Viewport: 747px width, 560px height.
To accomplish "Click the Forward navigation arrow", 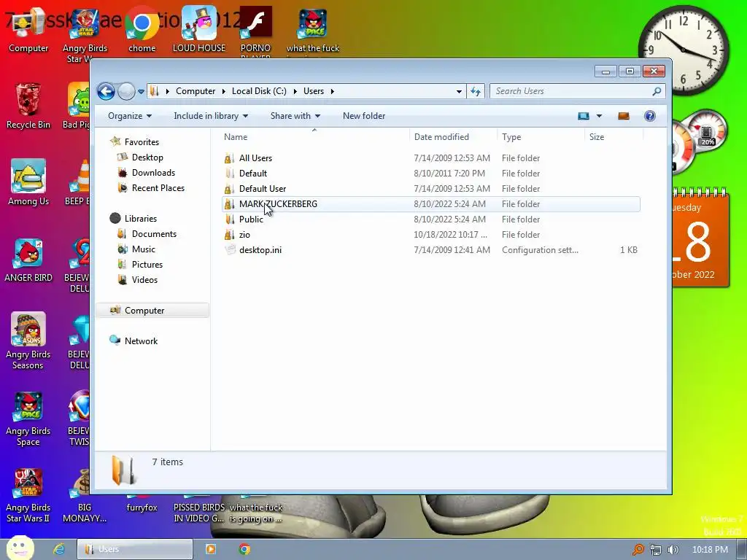I will tap(126, 91).
